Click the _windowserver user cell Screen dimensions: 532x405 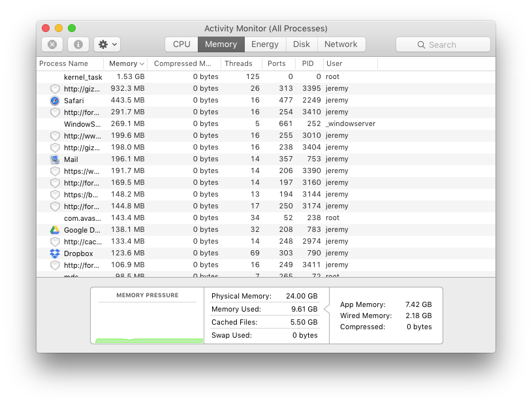tap(351, 123)
